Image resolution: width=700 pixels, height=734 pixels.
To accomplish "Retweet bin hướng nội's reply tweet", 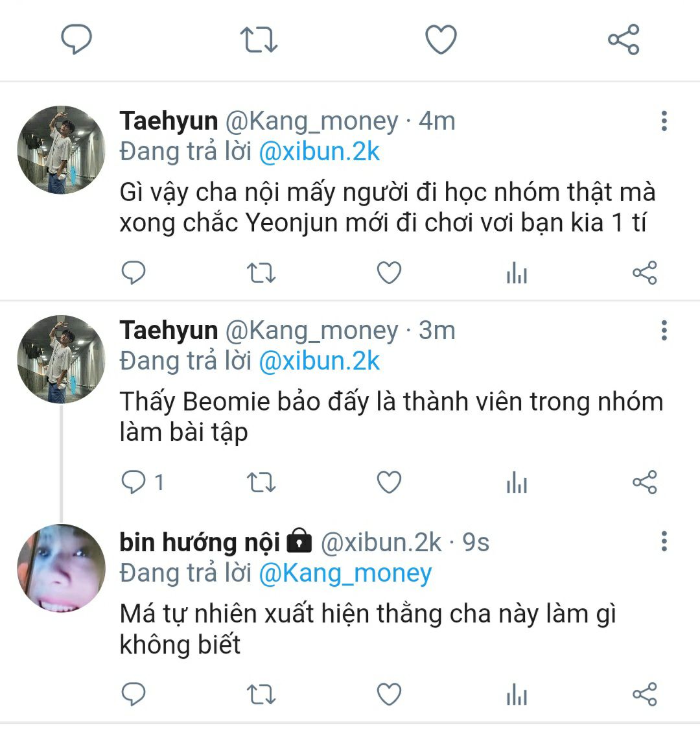I will pyautogui.click(x=262, y=694).
